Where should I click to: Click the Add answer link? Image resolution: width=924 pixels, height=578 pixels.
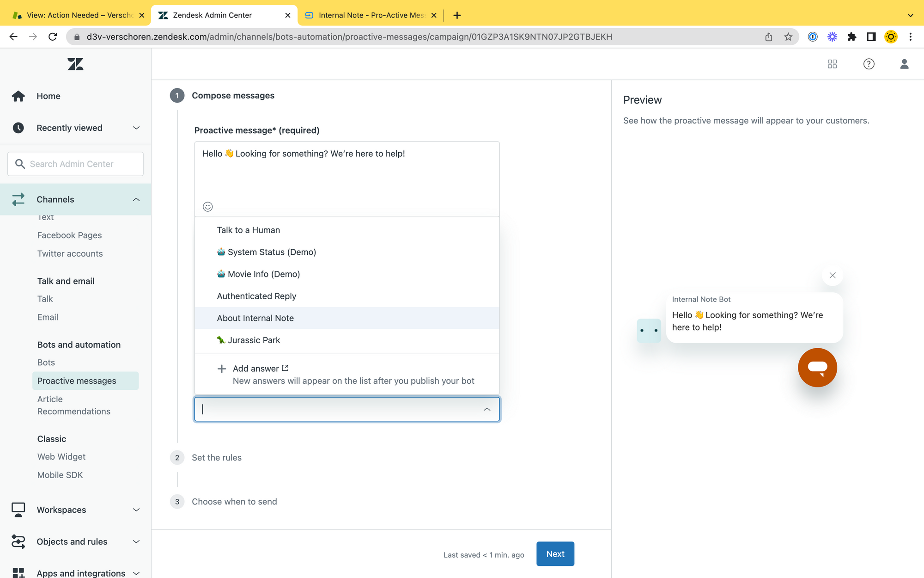[x=256, y=369]
